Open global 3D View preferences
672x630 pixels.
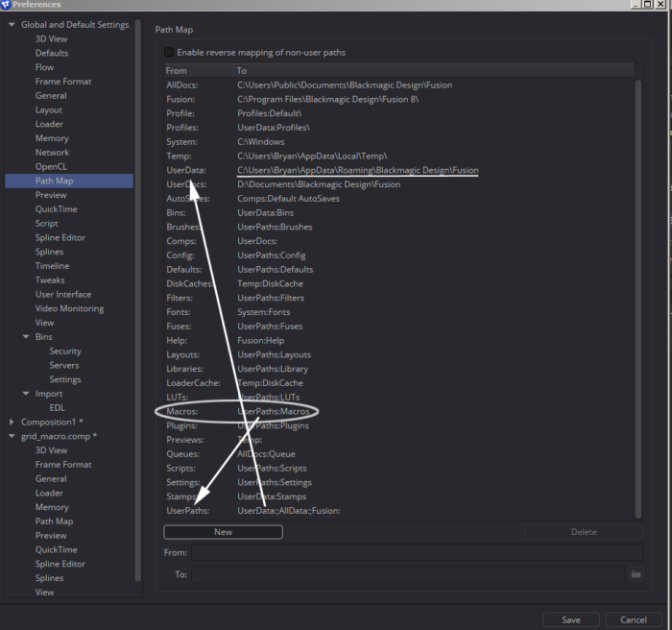pos(51,39)
